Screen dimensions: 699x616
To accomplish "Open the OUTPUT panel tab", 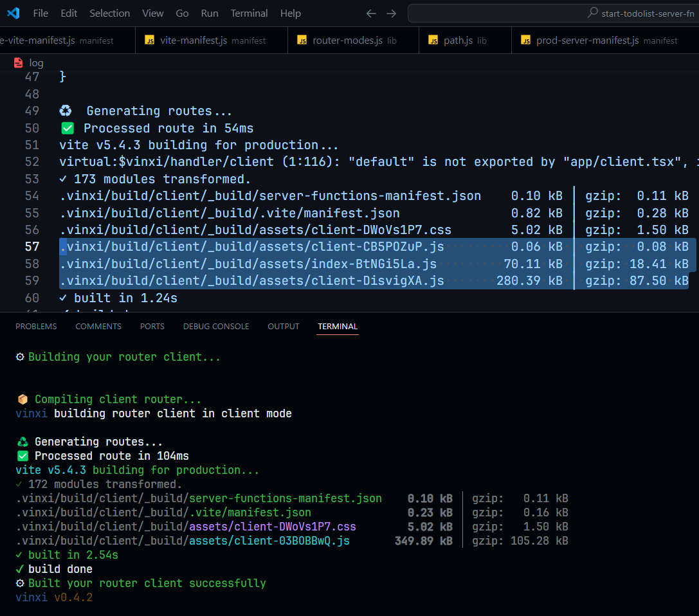I will (x=284, y=326).
